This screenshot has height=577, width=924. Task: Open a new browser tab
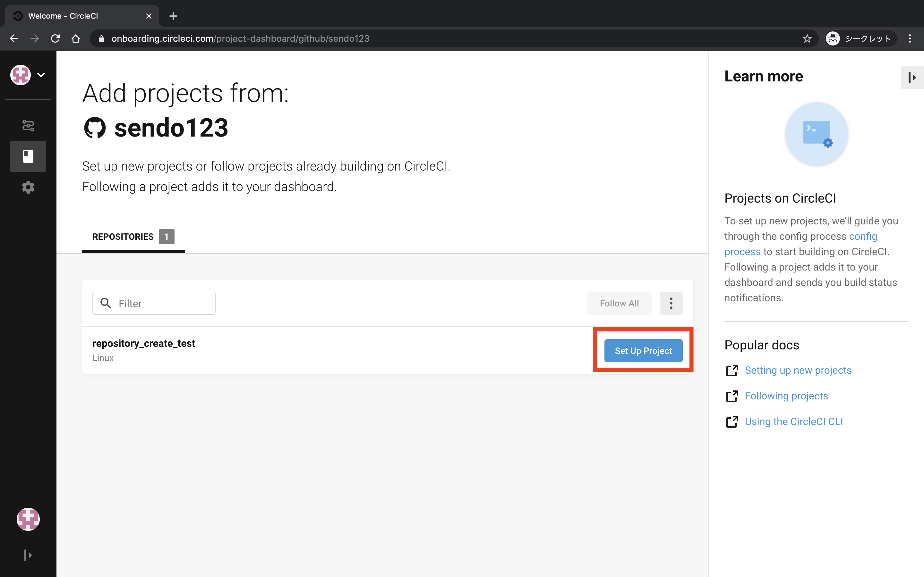pos(173,16)
